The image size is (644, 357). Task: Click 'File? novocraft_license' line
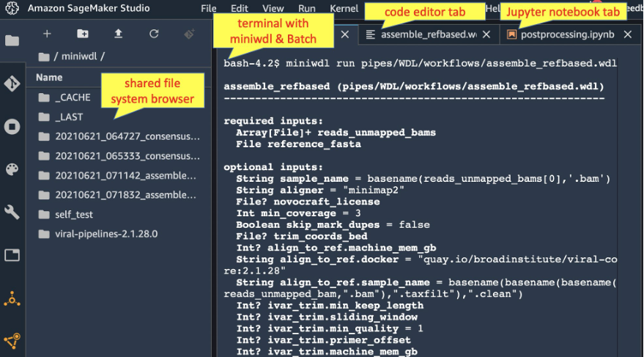(308, 202)
